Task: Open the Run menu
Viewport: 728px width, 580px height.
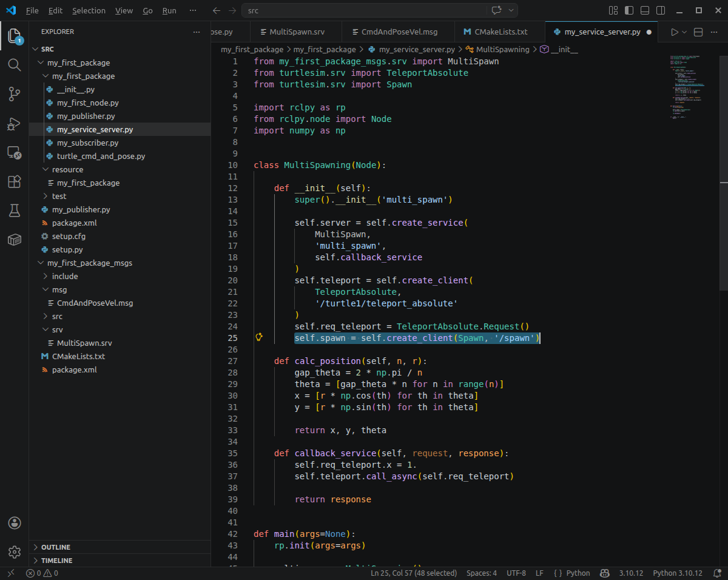Action: click(169, 10)
